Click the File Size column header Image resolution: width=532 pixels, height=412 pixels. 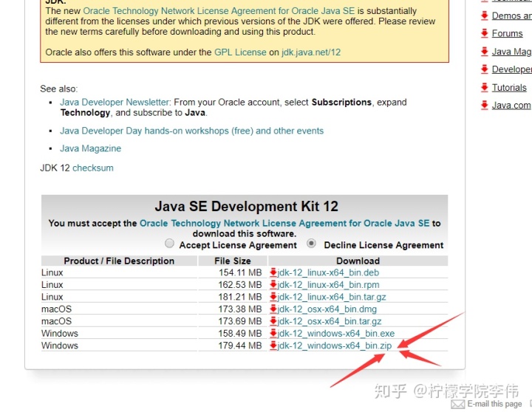[x=233, y=261]
